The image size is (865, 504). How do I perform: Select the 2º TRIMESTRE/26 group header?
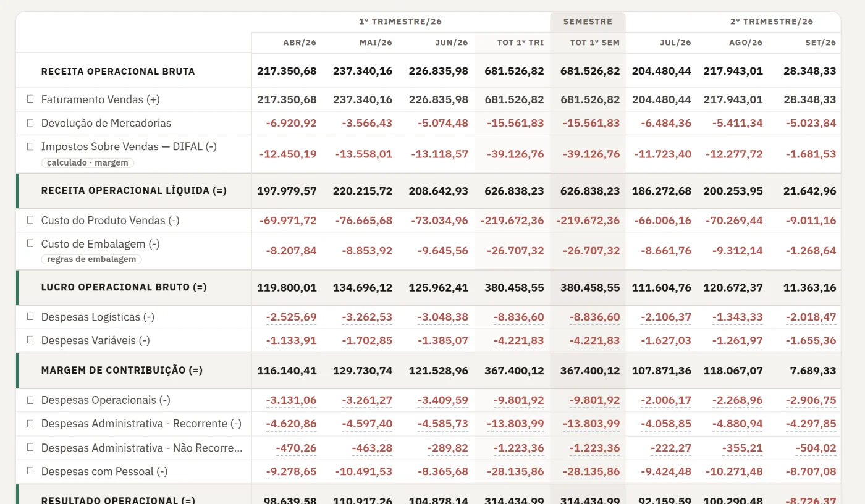coord(772,22)
